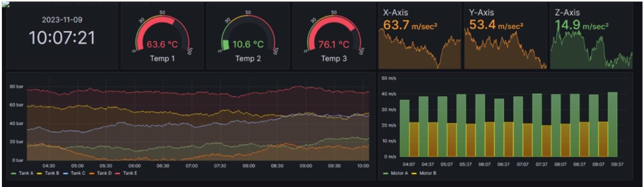Click the 10 m/s axis label
This screenshot has width=644, height=187.
[388, 141]
